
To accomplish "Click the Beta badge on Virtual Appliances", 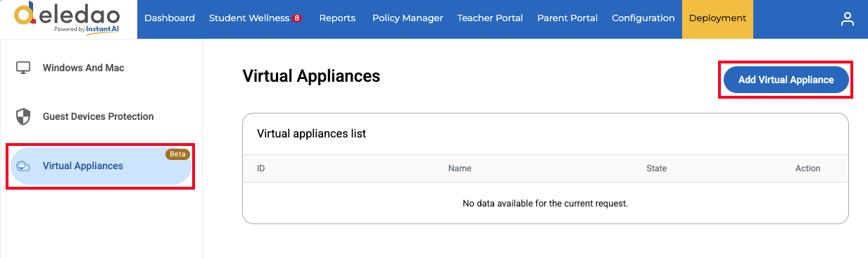I will coord(177,154).
